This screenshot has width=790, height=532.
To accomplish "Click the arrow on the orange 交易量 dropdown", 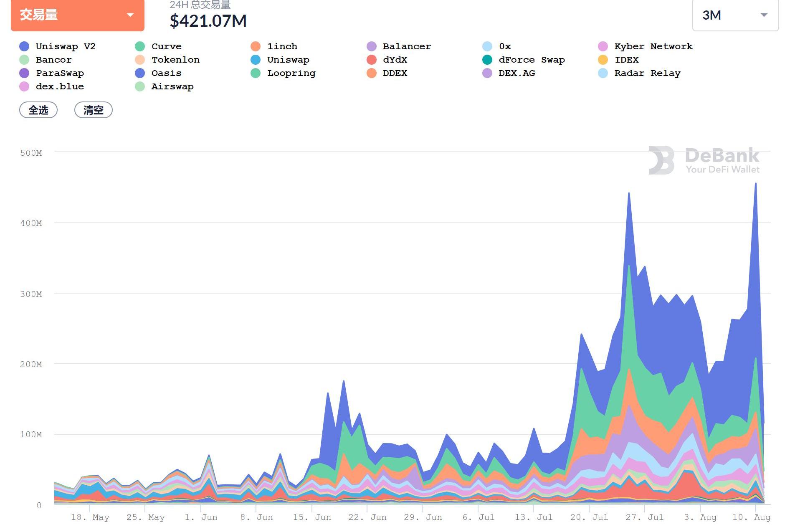I will coord(130,15).
